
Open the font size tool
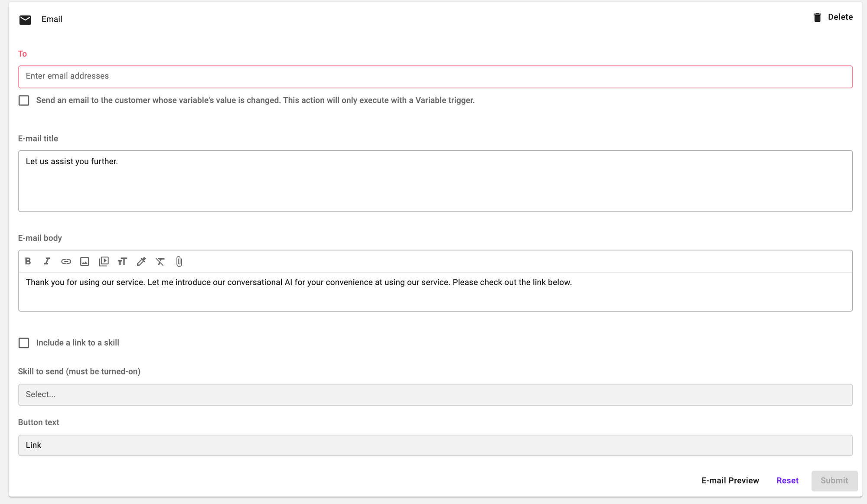[122, 261]
